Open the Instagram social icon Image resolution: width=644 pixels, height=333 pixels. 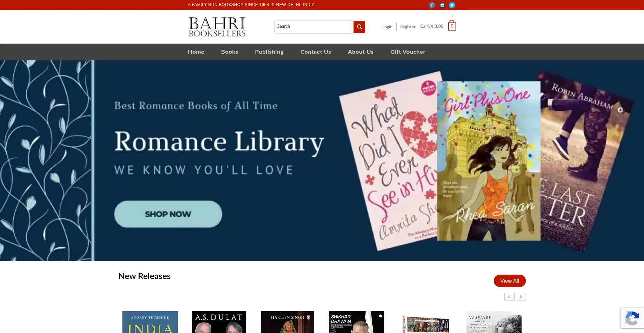[x=442, y=5]
